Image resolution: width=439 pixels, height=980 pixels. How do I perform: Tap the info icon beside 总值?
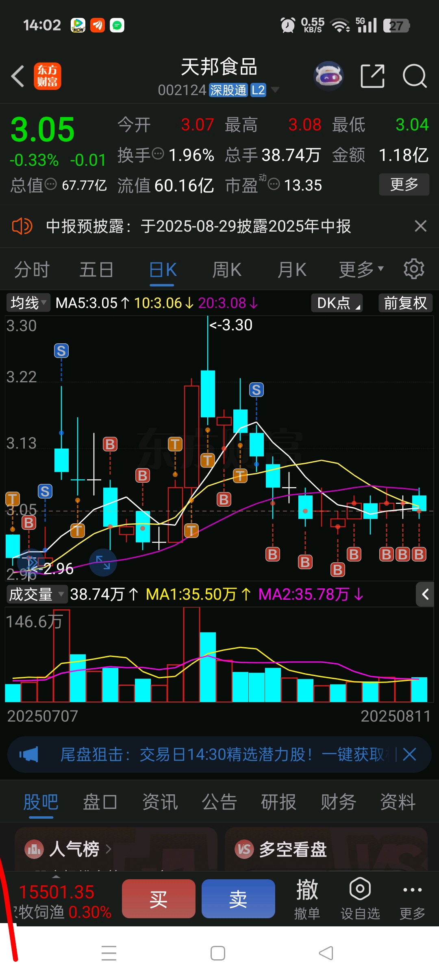(x=50, y=184)
